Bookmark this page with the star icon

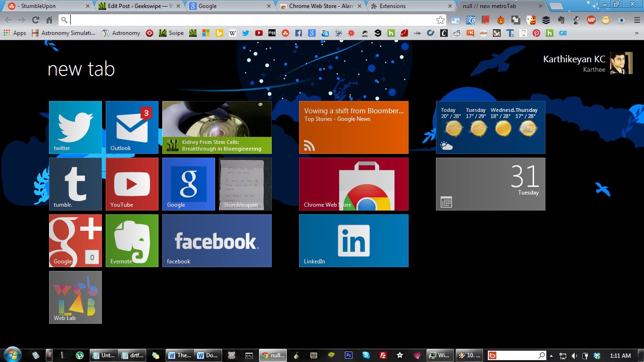coord(440,20)
